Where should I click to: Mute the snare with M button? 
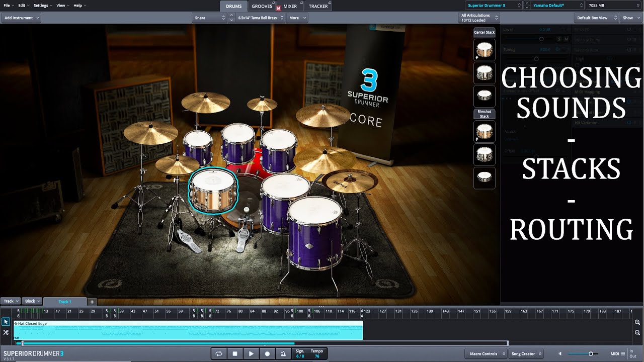[x=566, y=39]
